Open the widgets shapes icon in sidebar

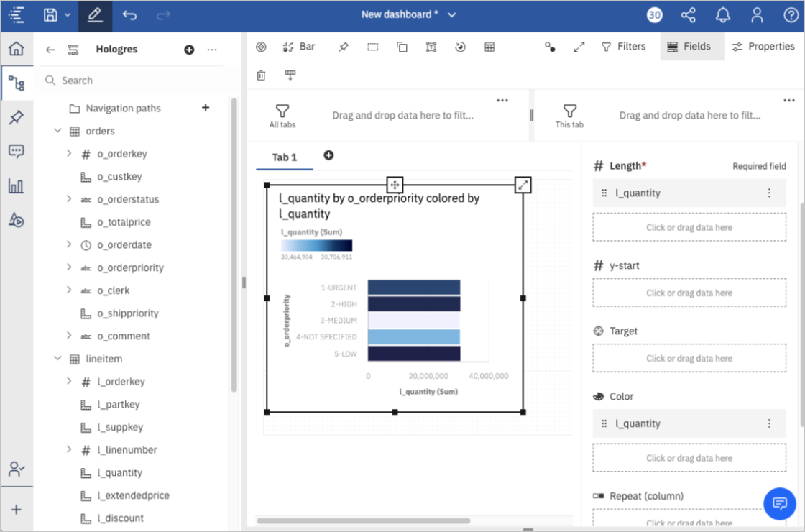click(17, 220)
